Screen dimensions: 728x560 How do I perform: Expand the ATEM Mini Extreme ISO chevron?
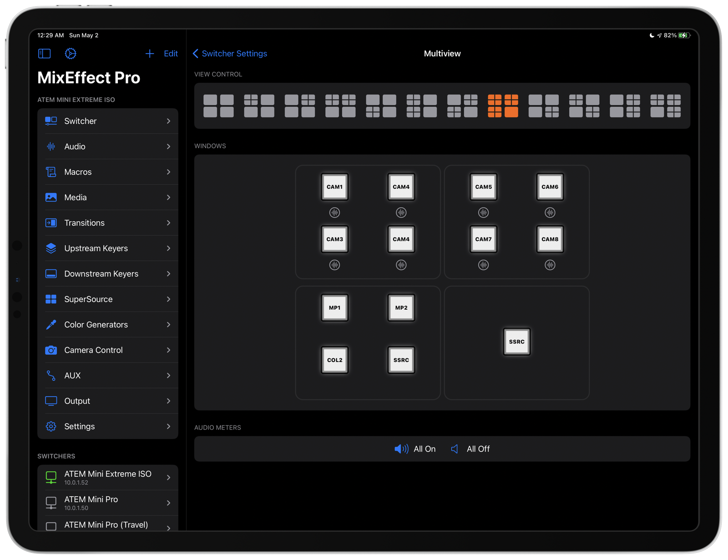168,478
